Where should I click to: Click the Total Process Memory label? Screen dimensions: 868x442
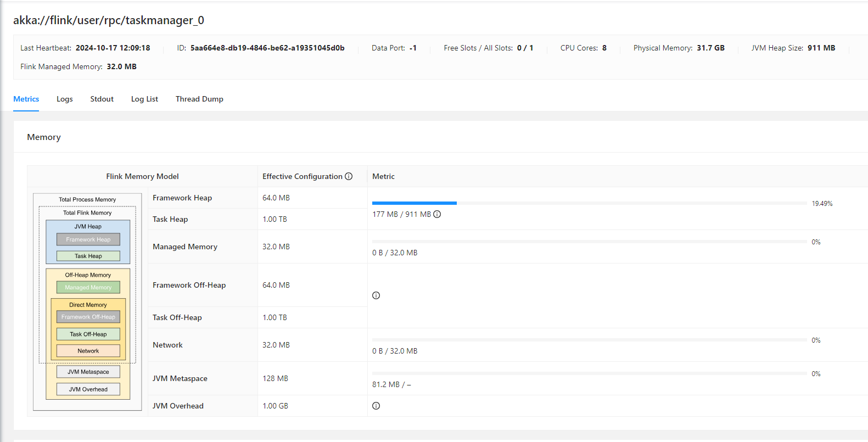87,199
